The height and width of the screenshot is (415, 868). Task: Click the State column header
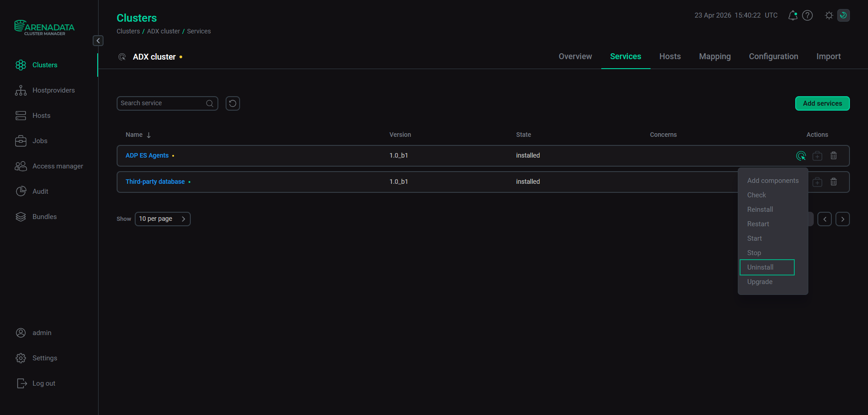tap(524, 135)
